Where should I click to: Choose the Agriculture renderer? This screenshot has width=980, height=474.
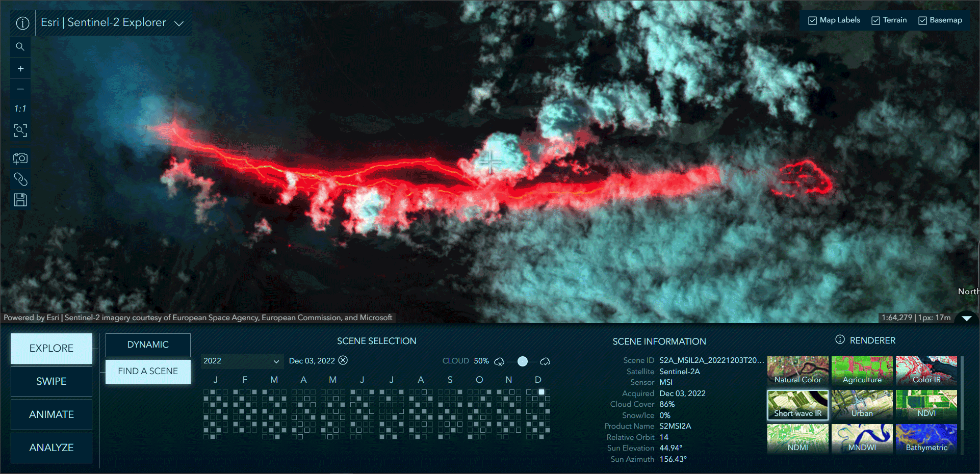click(x=862, y=371)
